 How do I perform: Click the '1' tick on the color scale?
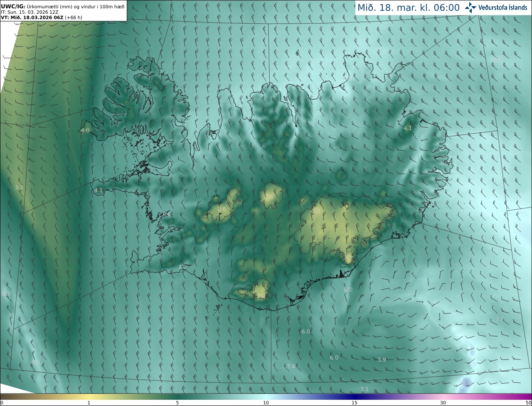click(x=89, y=403)
